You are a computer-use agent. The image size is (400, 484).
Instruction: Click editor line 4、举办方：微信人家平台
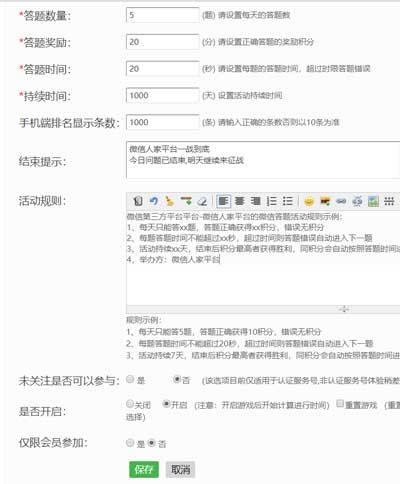point(173,259)
